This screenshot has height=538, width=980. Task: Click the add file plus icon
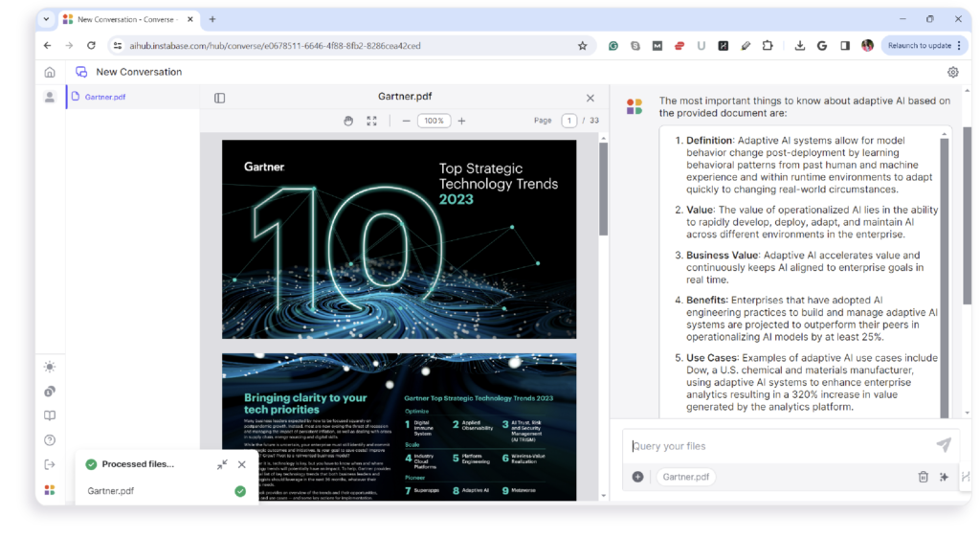637,477
